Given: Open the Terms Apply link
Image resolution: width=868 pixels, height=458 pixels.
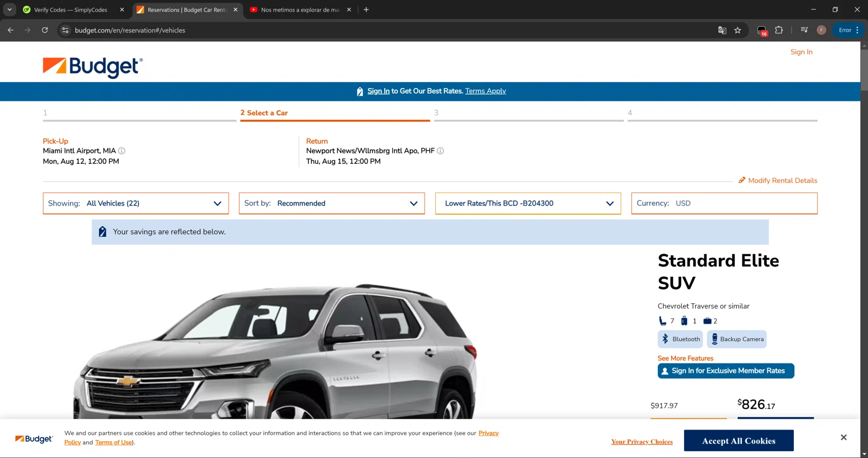Looking at the screenshot, I should [x=486, y=91].
